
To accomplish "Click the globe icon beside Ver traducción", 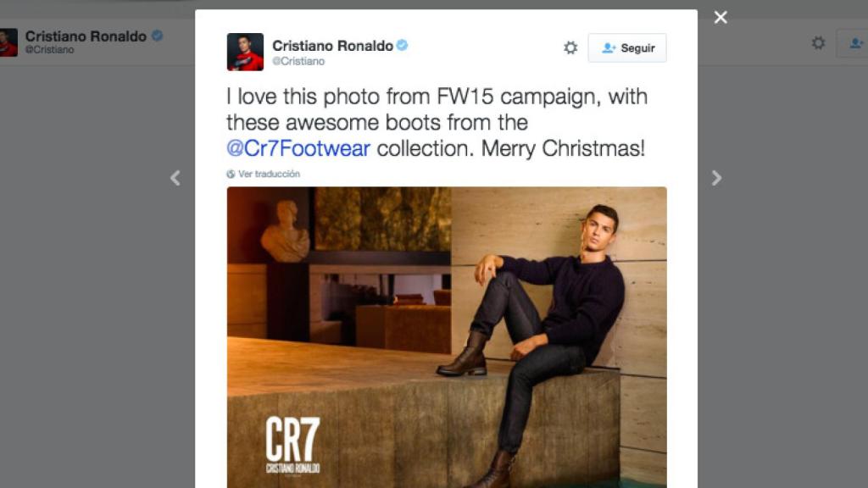I will click(231, 174).
